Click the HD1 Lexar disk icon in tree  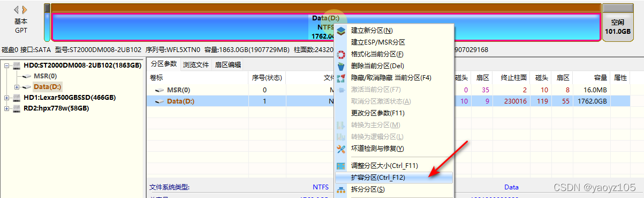click(x=17, y=98)
